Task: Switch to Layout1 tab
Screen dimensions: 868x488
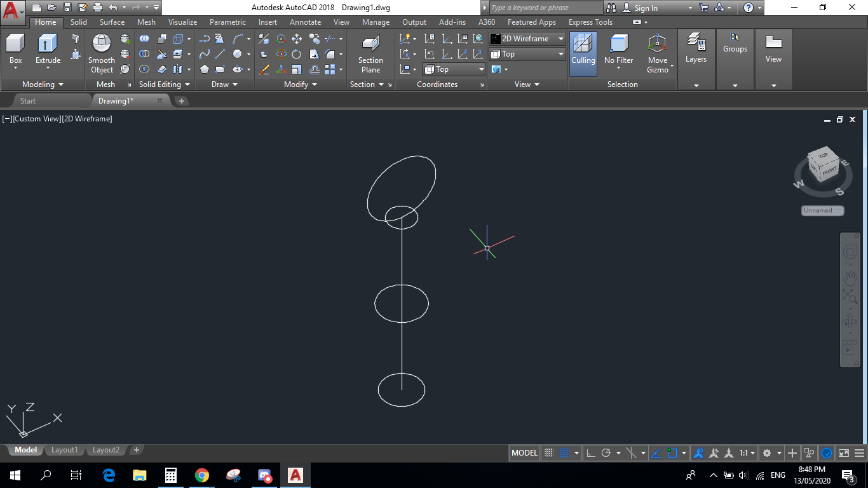Action: click(64, 450)
